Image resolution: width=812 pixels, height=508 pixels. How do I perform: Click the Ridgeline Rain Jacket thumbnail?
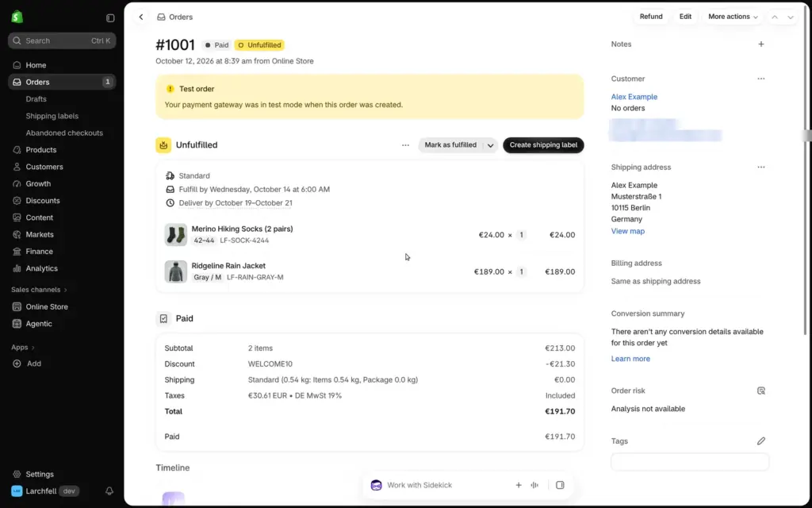(x=175, y=271)
